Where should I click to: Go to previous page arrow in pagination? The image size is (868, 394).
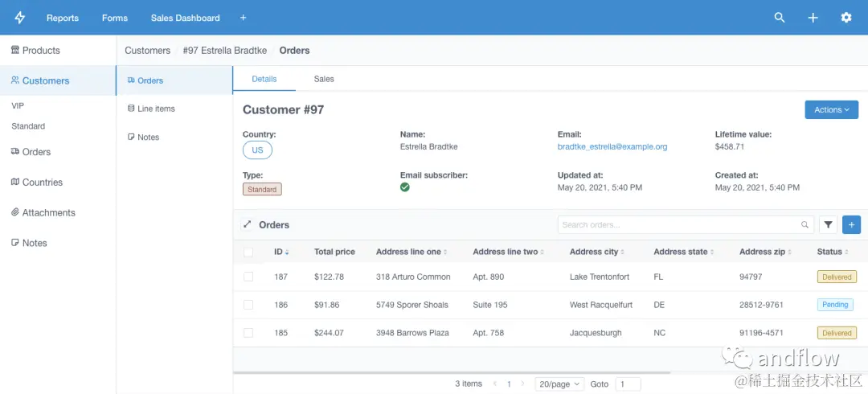point(495,384)
